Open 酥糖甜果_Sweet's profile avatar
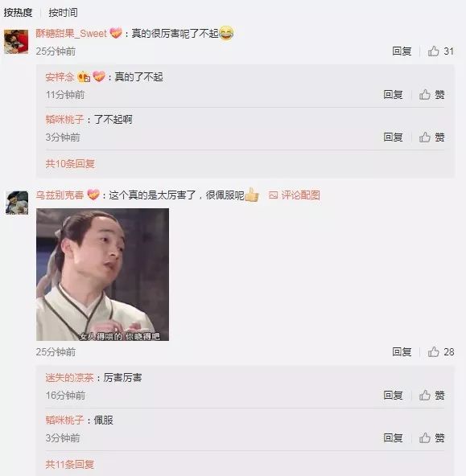466x476 pixels. point(16,42)
